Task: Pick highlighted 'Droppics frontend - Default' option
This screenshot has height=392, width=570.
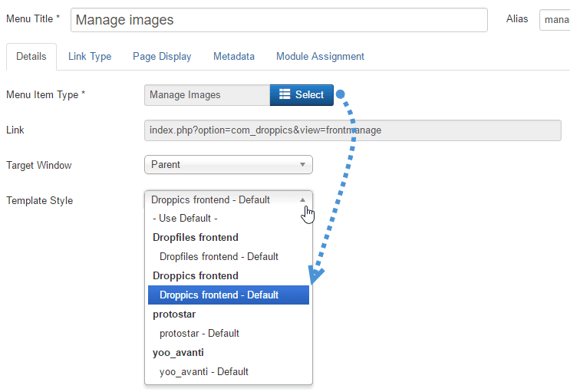Action: tap(219, 295)
